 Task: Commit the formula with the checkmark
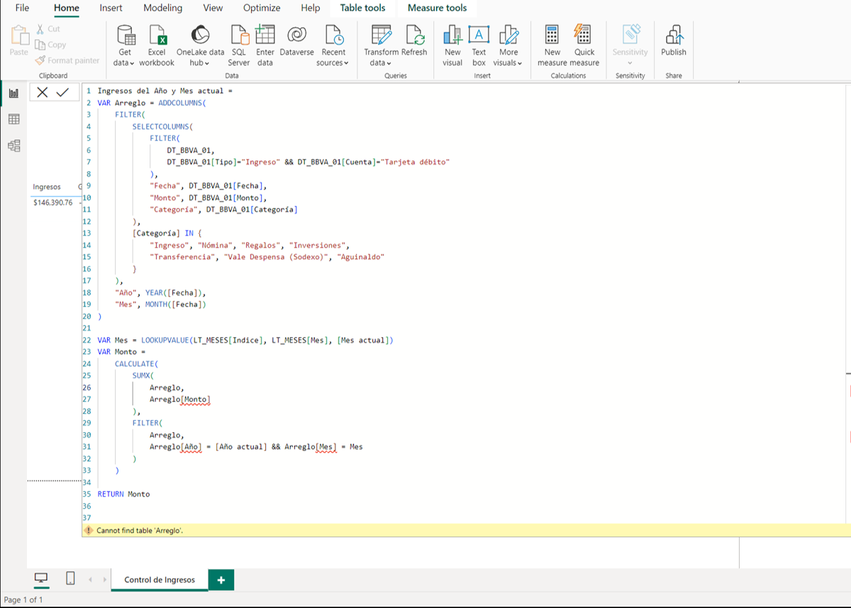(x=62, y=92)
